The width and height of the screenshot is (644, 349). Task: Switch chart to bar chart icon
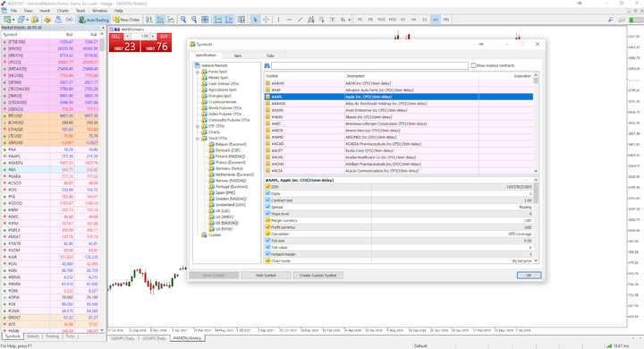coord(149,20)
